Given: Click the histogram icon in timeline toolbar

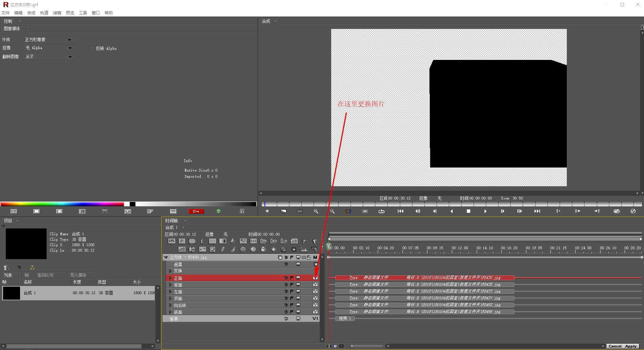Looking at the screenshot, I should (304, 250).
